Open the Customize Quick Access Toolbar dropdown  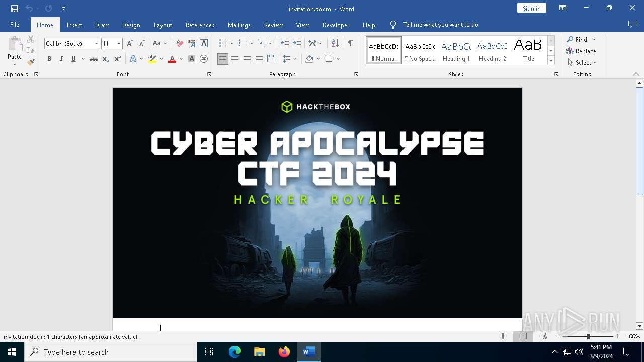click(x=63, y=9)
